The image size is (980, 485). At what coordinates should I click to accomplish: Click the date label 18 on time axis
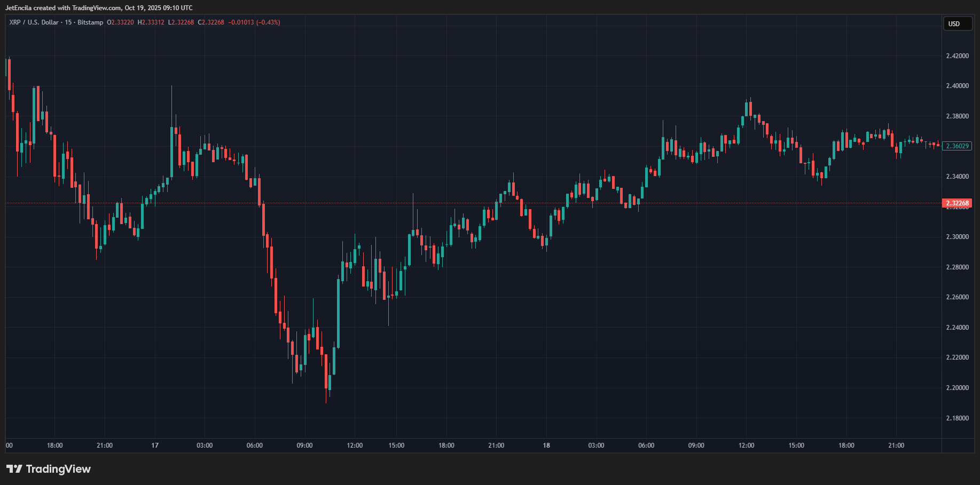pyautogui.click(x=546, y=446)
